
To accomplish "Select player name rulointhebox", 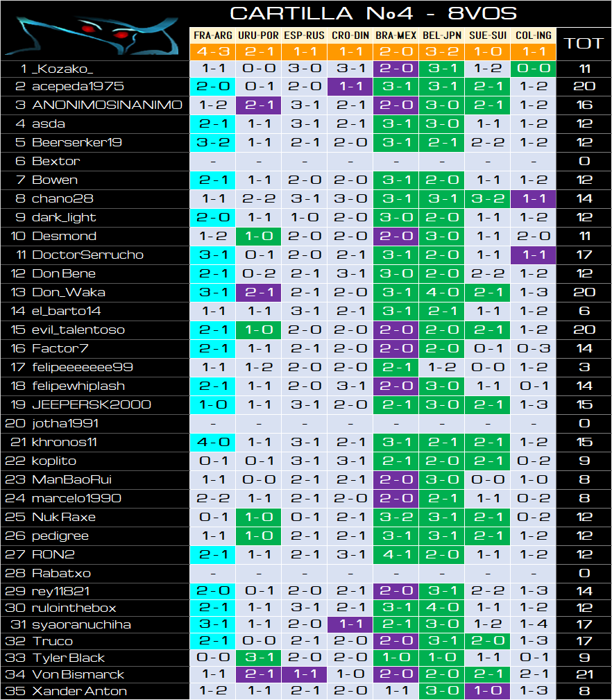I will [x=74, y=608].
